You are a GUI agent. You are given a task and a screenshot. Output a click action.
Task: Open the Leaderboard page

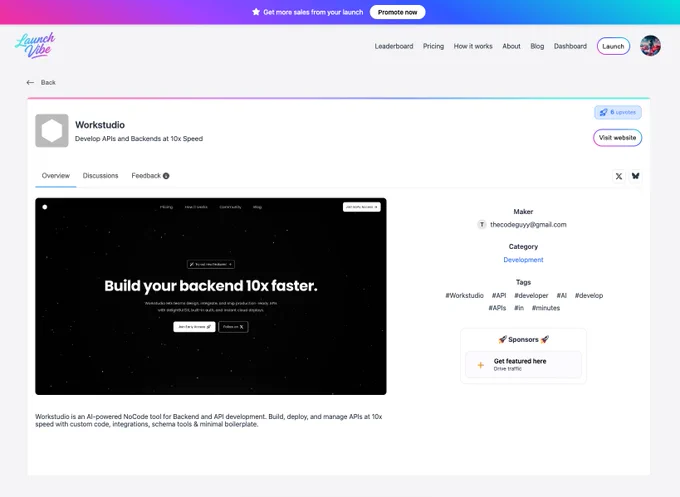tap(394, 46)
